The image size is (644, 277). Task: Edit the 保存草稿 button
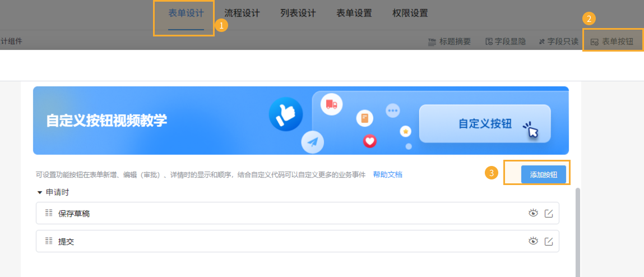tap(549, 213)
